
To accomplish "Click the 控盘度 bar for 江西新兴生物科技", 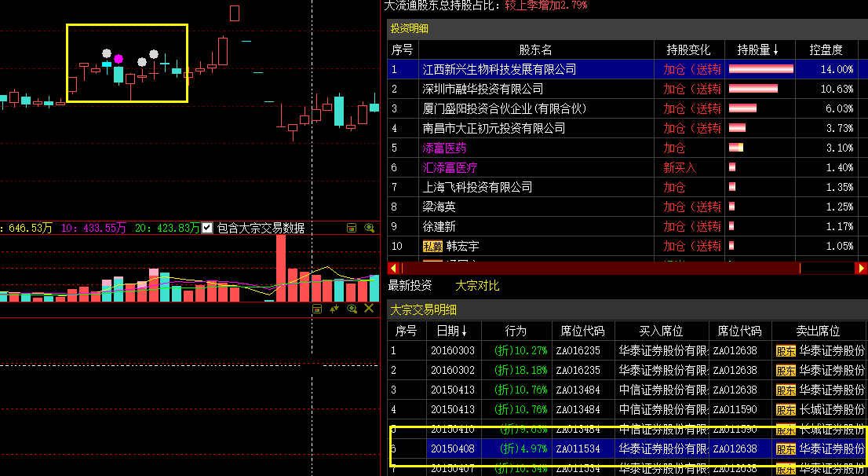I will (x=760, y=69).
